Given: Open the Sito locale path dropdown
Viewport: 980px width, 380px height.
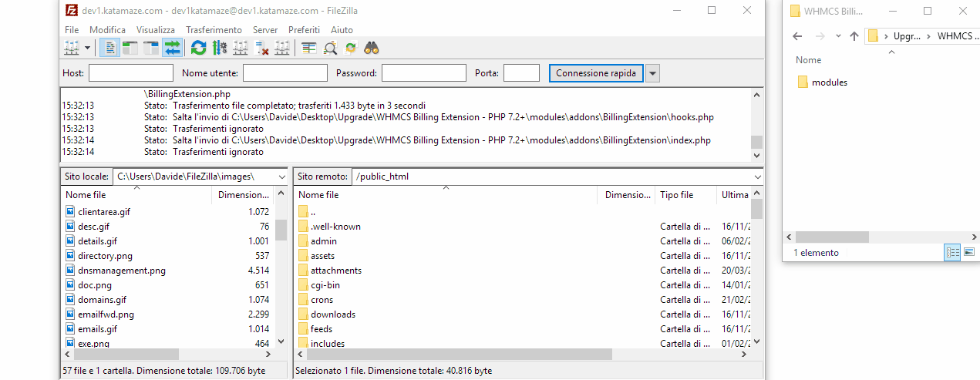Looking at the screenshot, I should point(281,177).
